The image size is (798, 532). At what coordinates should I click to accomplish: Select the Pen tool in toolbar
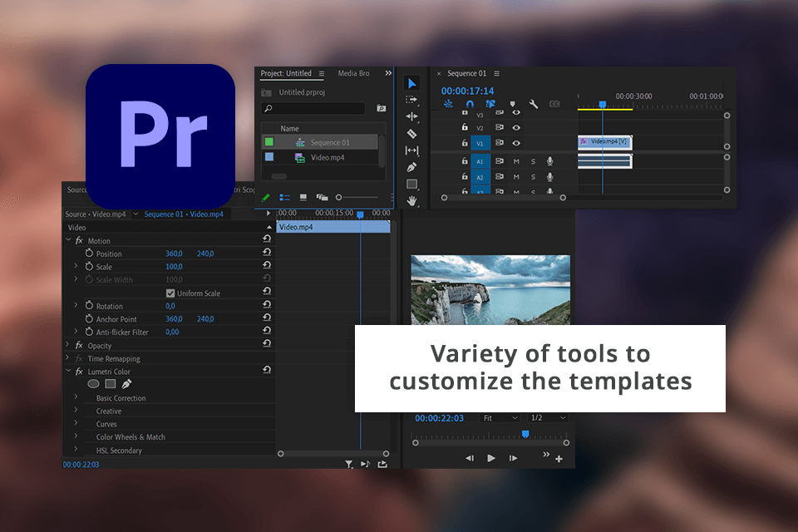click(x=411, y=167)
